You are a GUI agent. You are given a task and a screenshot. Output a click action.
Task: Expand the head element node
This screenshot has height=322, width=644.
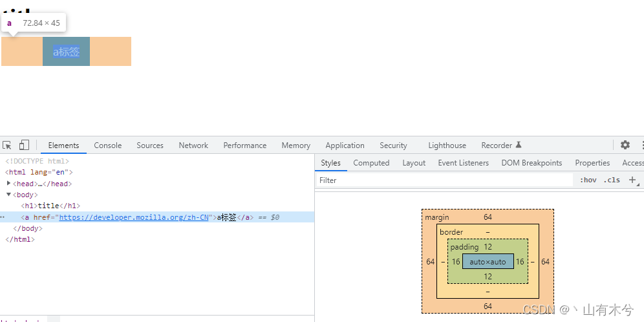9,183
